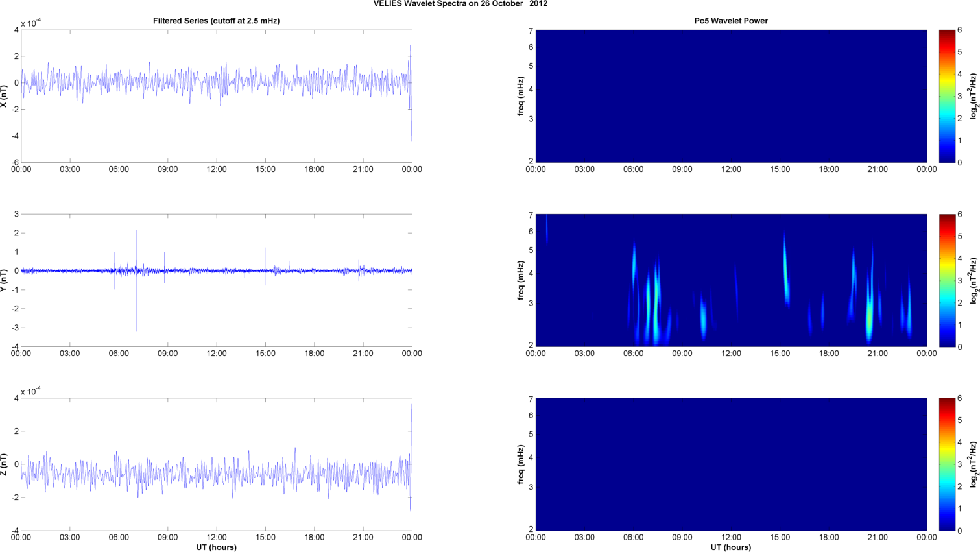
Task: Click the 'freq (mHz)' label of the Y spectrogram
Action: [520, 280]
